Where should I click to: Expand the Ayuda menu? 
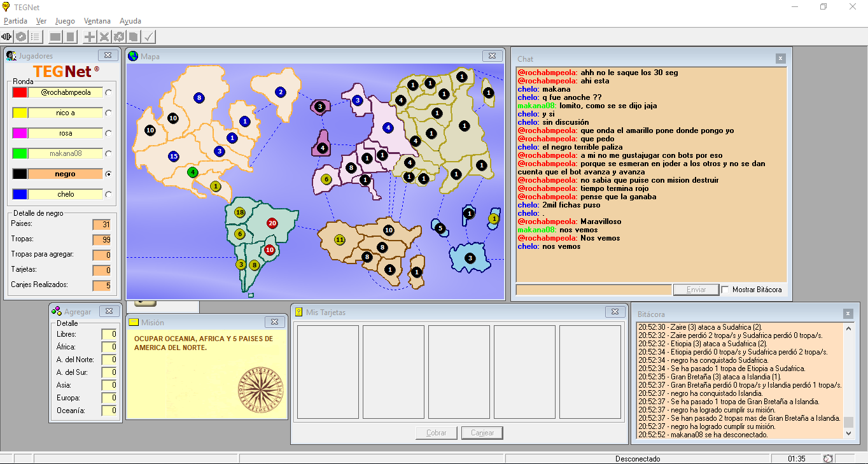130,21
